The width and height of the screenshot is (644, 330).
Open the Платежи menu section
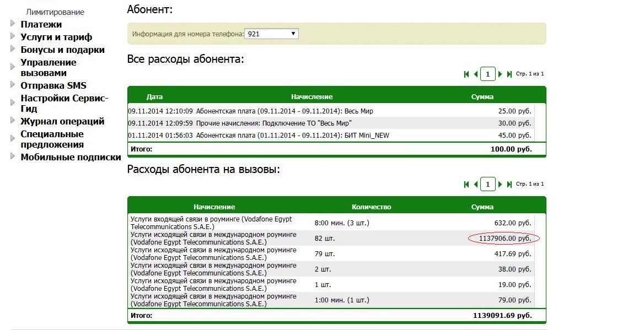[x=41, y=24]
